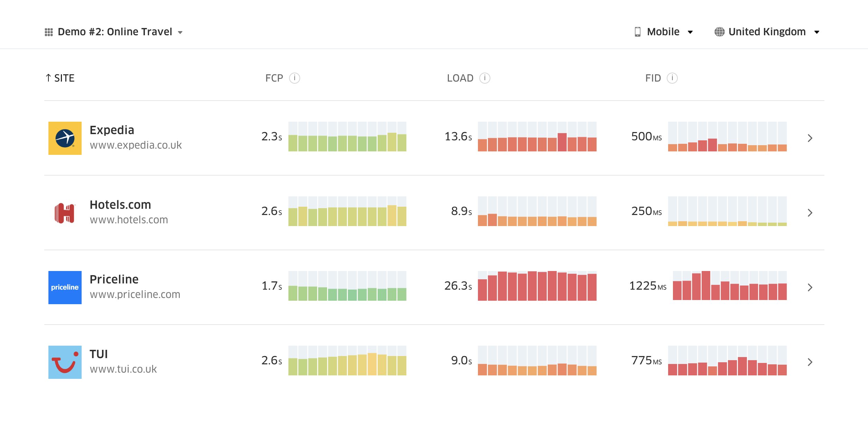Open the Mobile device dropdown
The width and height of the screenshot is (868, 430).
pyautogui.click(x=691, y=32)
